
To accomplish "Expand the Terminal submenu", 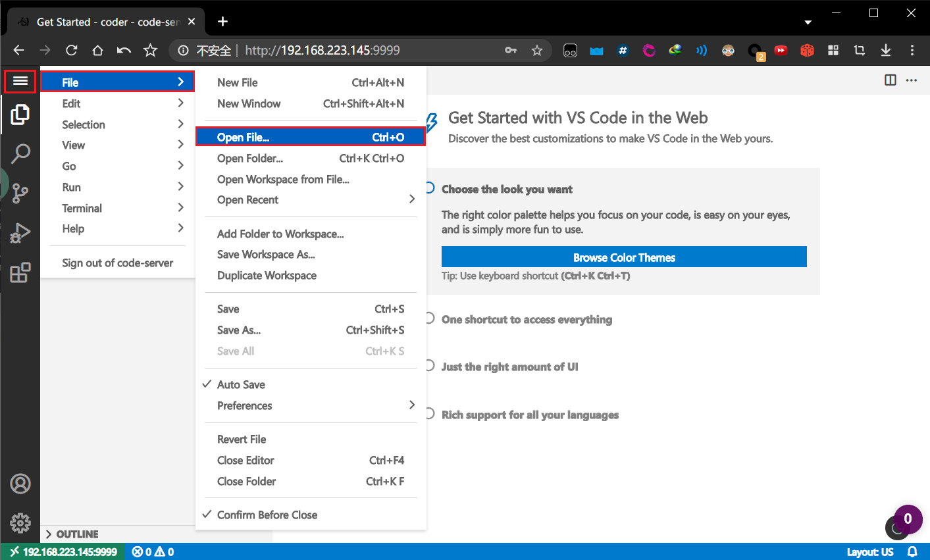I will (118, 208).
